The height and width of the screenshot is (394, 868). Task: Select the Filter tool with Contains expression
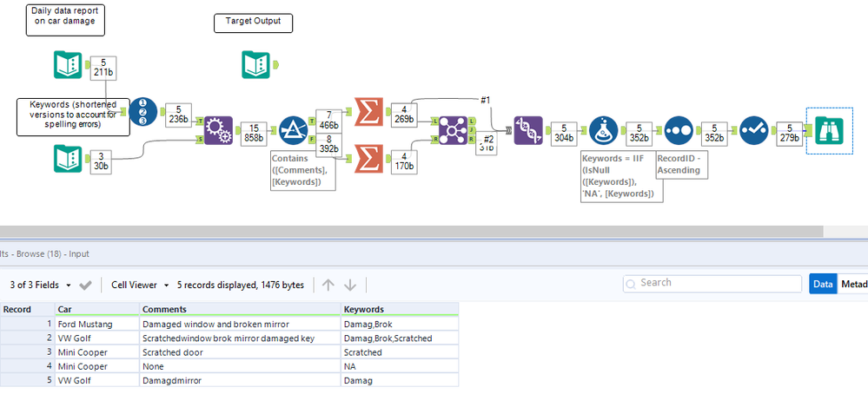[x=294, y=130]
